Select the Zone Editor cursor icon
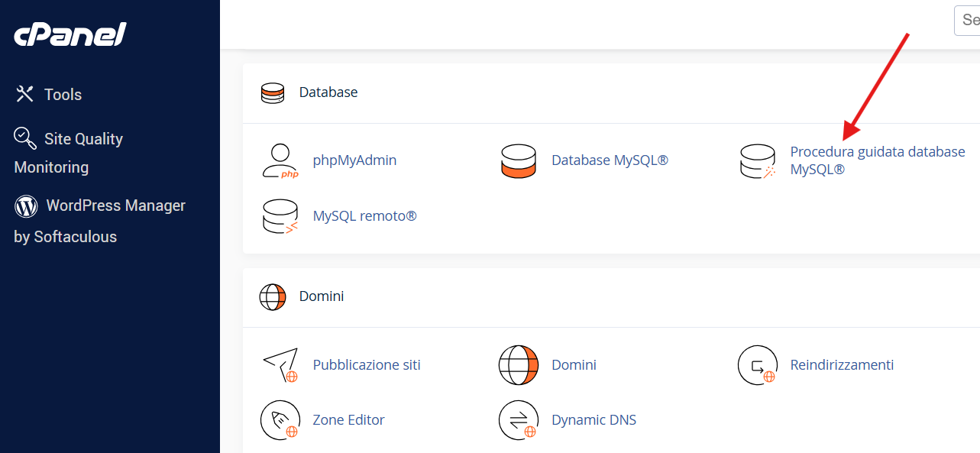Viewport: 980px width, 453px height. 280,420
